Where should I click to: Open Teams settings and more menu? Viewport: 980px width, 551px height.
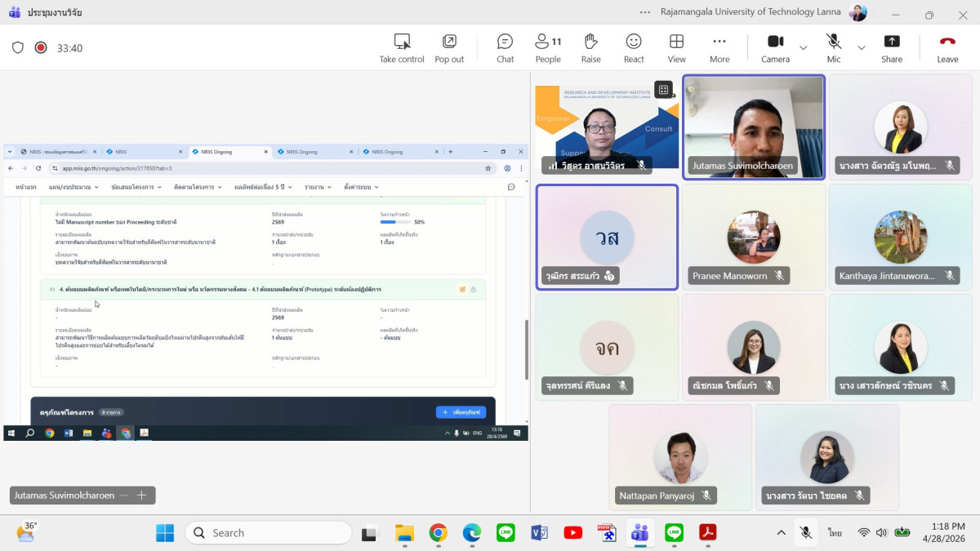646,12
